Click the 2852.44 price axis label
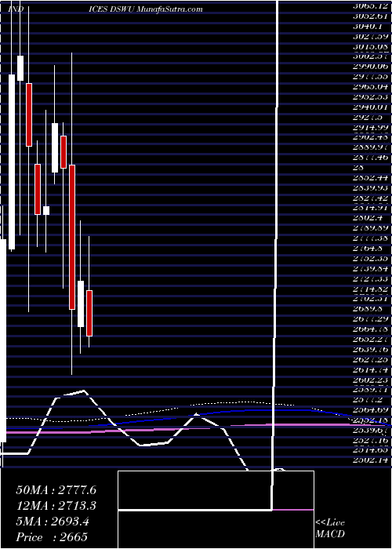The width and height of the screenshot is (392, 549). pyautogui.click(x=369, y=178)
